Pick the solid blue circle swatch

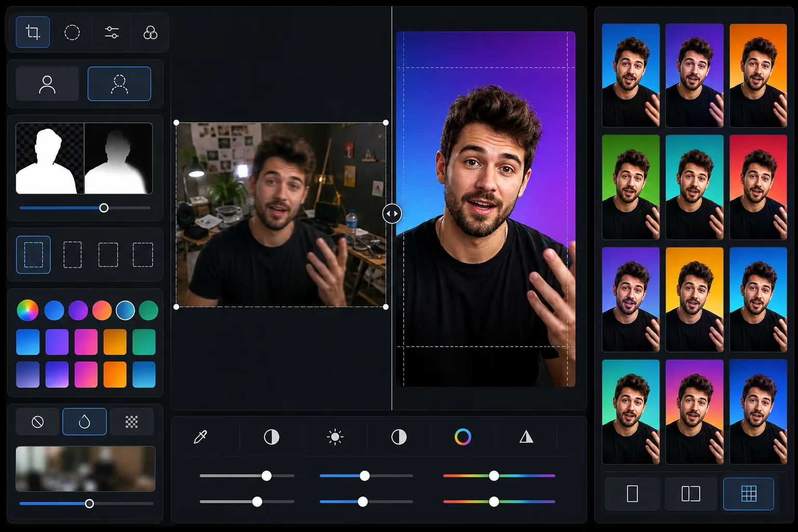tap(54, 310)
